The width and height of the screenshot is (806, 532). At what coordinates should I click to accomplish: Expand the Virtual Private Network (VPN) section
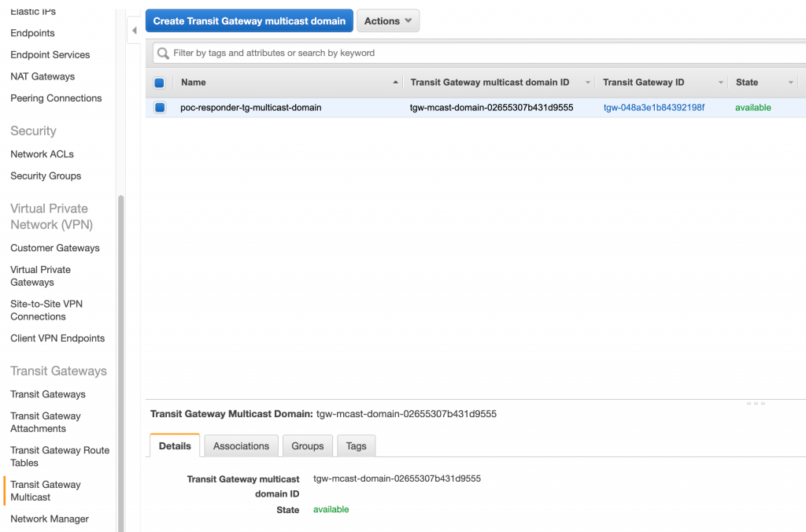52,216
